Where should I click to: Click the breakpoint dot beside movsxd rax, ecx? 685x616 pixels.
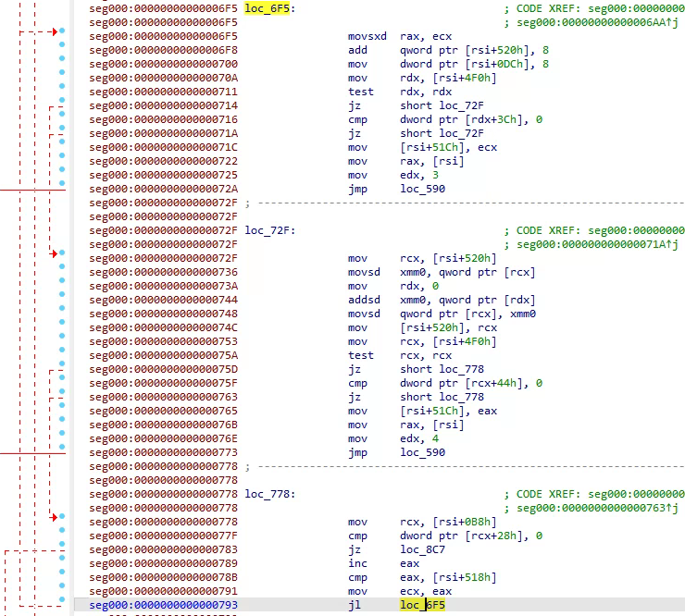coord(62,36)
